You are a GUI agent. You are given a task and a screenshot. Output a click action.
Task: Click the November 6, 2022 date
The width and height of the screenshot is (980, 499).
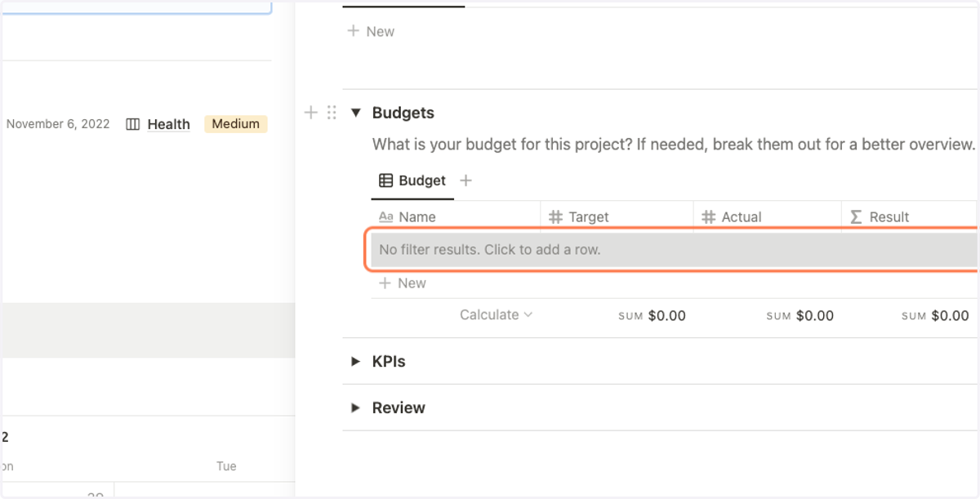[58, 124]
